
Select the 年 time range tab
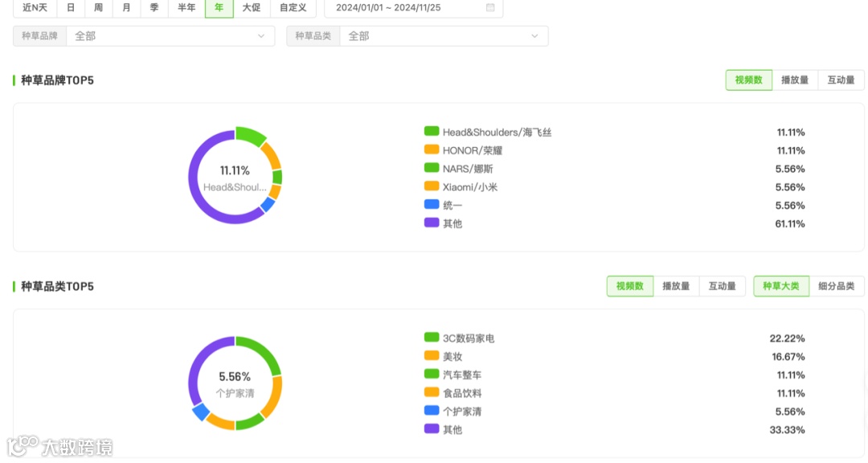219,8
